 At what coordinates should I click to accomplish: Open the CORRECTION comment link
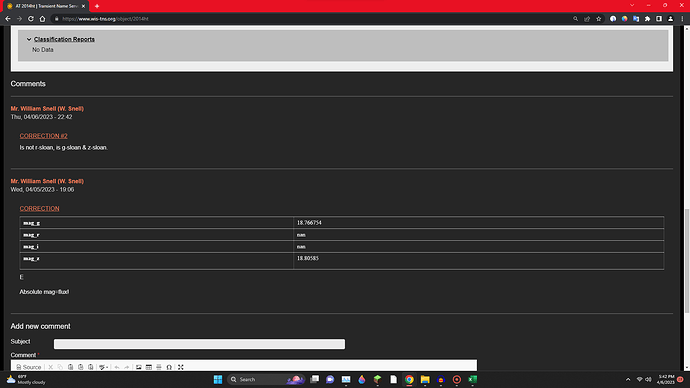pos(39,209)
